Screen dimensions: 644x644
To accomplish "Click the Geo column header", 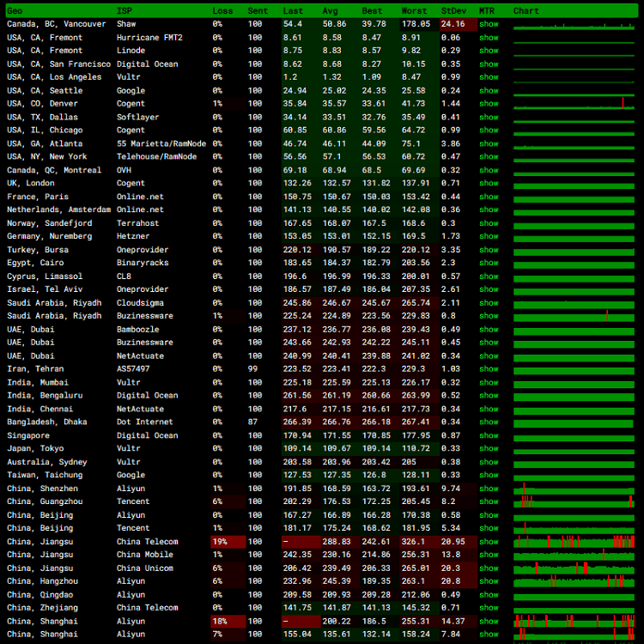I will tap(15, 10).
